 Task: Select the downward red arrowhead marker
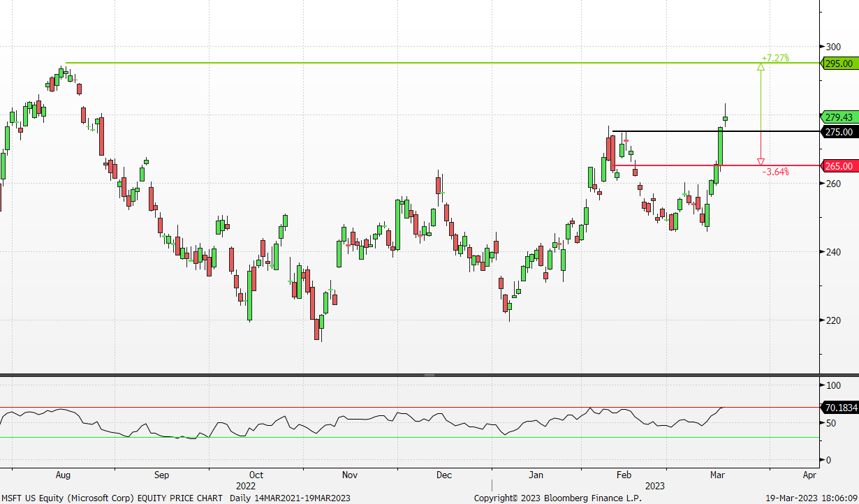[761, 162]
